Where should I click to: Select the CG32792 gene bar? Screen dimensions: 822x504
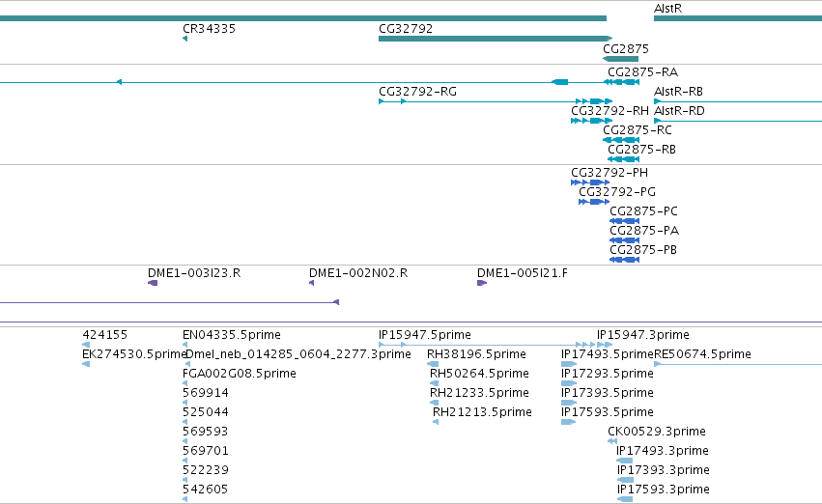(x=496, y=39)
